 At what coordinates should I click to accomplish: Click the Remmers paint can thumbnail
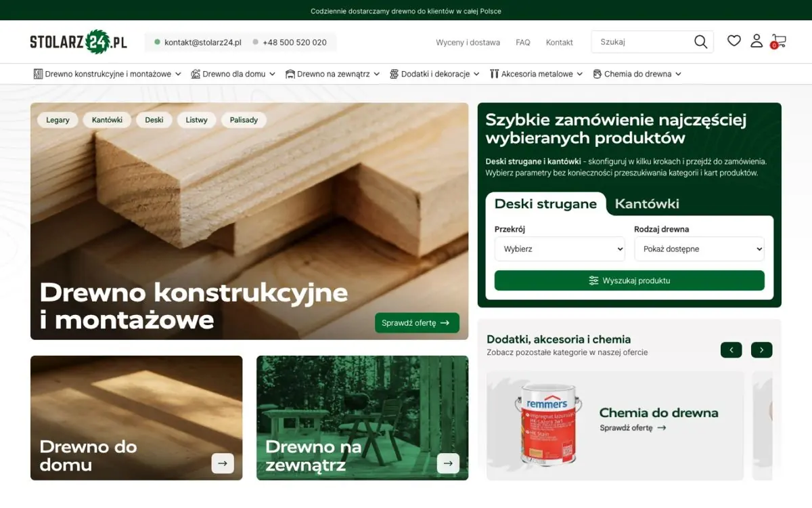547,424
